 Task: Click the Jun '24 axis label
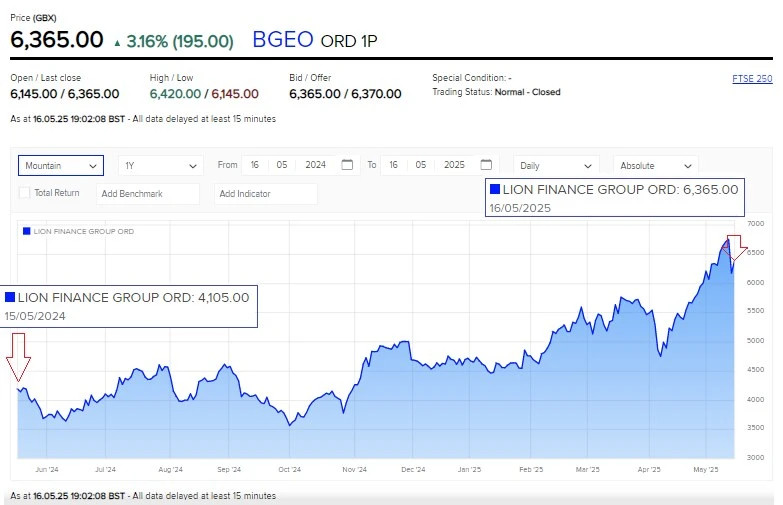click(47, 470)
